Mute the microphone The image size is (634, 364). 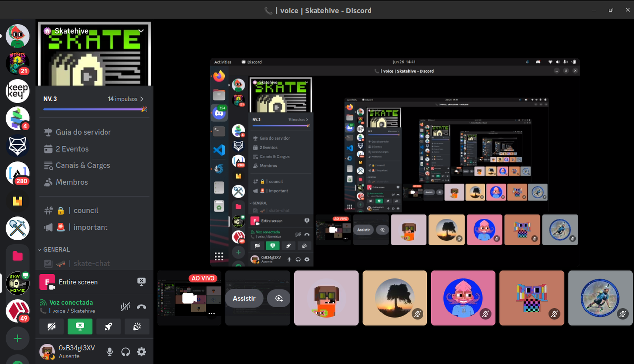click(110, 352)
